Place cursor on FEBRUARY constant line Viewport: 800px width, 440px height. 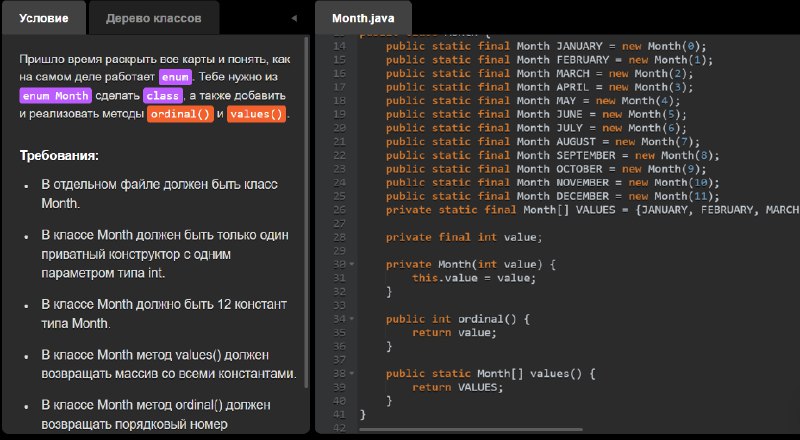click(x=549, y=60)
